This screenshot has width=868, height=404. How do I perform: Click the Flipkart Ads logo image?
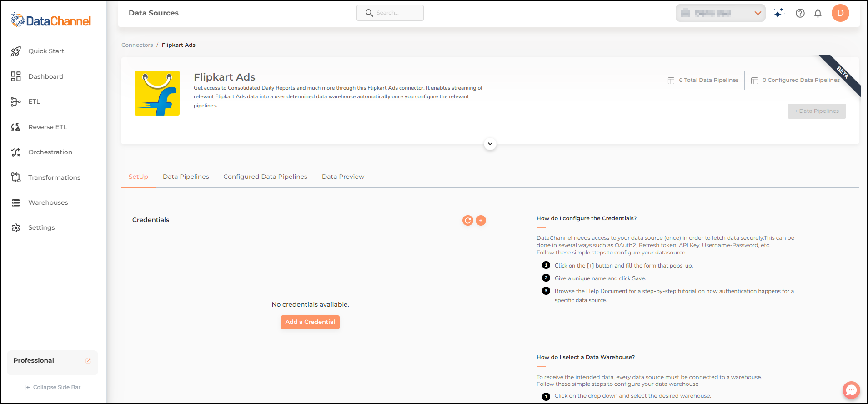[x=157, y=93]
